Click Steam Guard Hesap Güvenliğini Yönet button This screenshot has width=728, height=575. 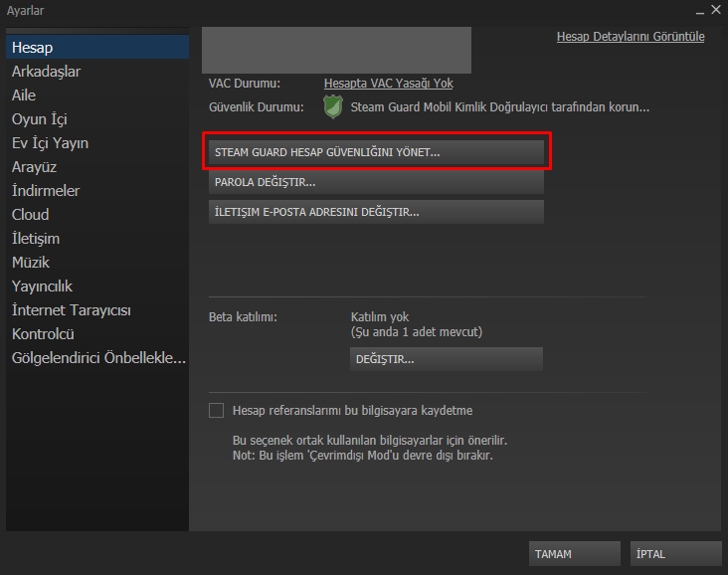coord(376,152)
